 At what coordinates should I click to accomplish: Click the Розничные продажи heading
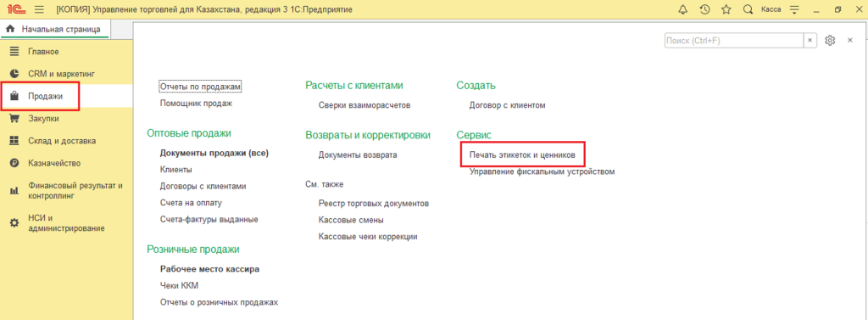193,250
